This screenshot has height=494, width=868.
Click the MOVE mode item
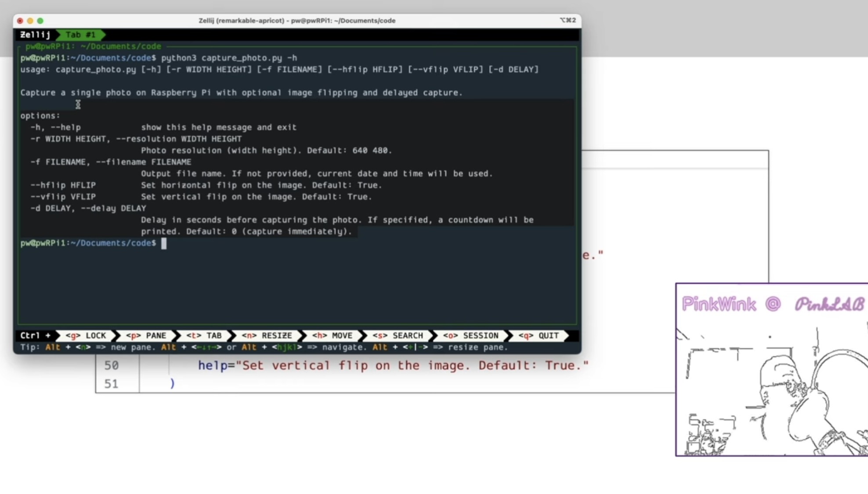click(332, 335)
